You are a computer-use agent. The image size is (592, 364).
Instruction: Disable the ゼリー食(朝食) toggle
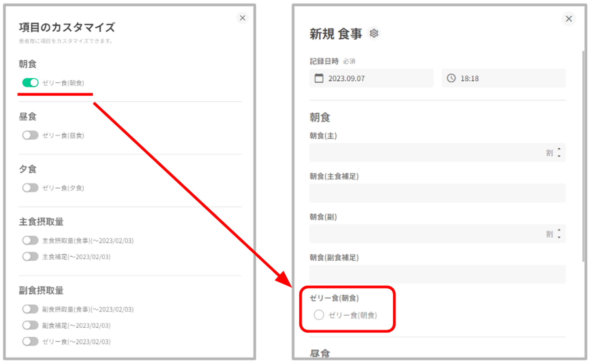click(x=30, y=83)
